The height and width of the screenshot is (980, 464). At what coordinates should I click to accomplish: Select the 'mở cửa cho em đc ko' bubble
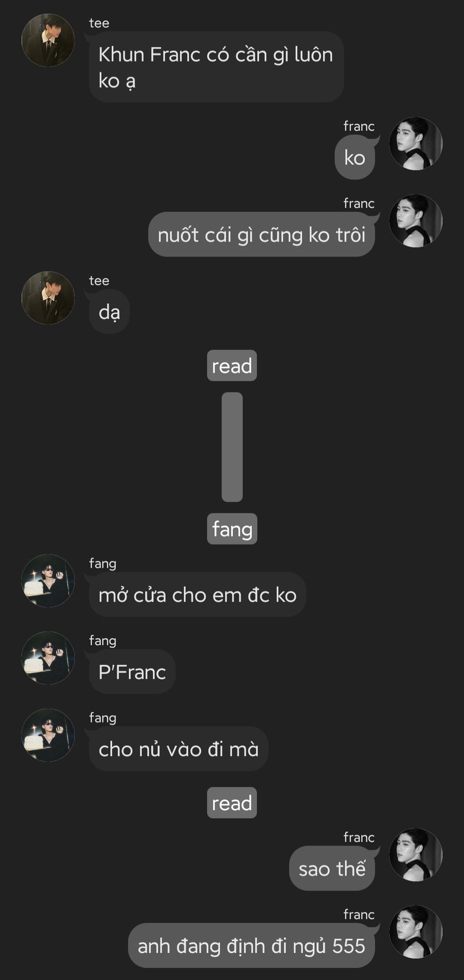198,595
